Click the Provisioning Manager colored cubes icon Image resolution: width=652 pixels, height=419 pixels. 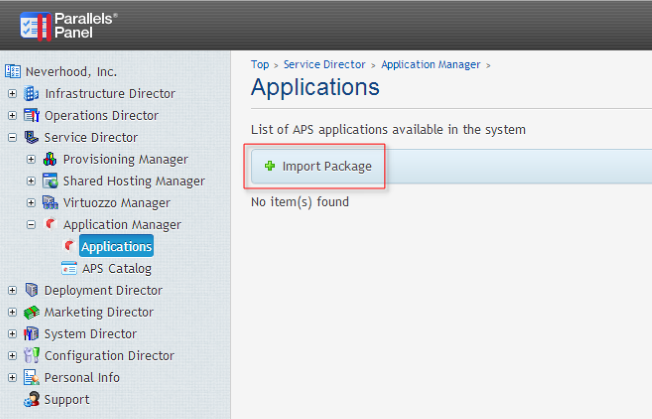pos(50,159)
